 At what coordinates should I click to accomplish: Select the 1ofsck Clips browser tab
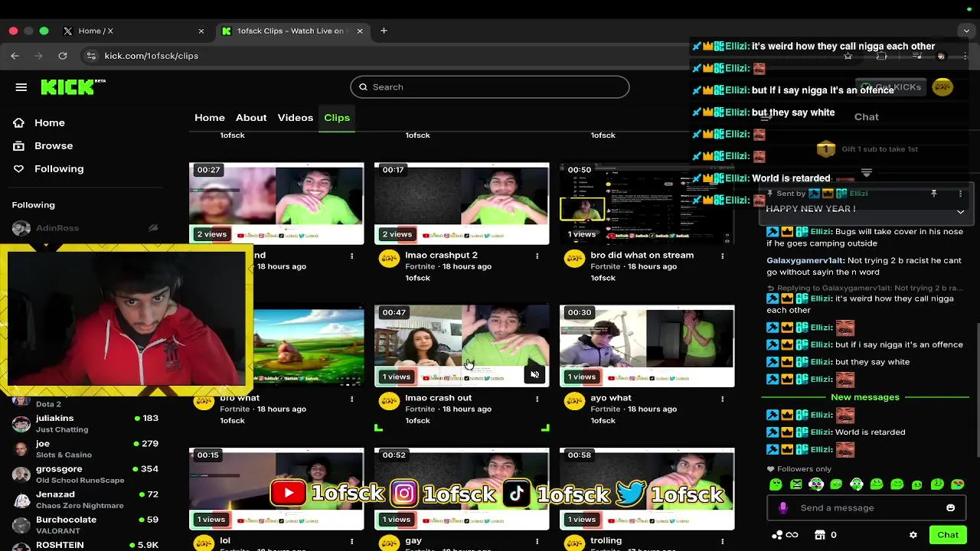(291, 31)
